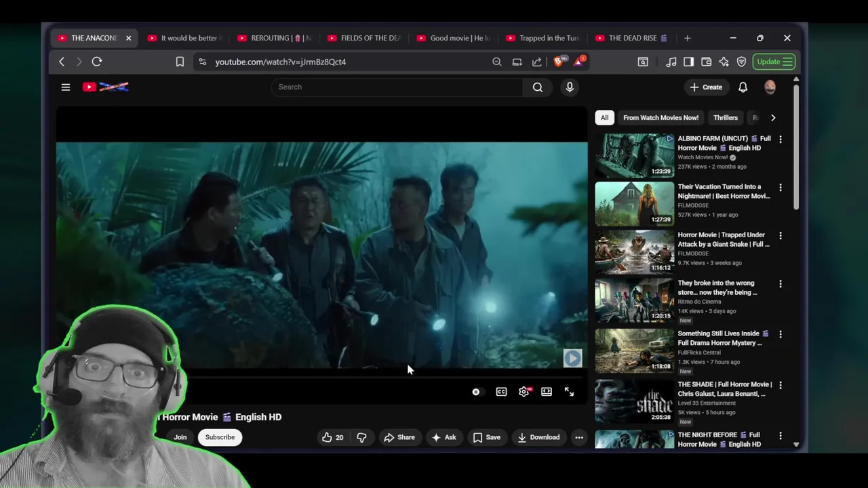Viewport: 868px width, 488px height.
Task: Start voice search with the microphone
Action: [570, 87]
